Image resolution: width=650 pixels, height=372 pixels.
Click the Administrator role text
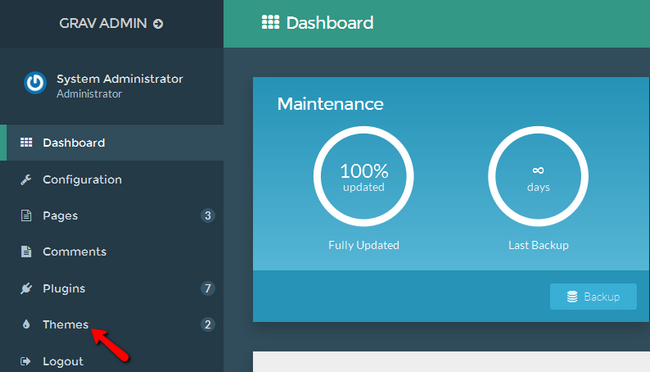coord(89,94)
